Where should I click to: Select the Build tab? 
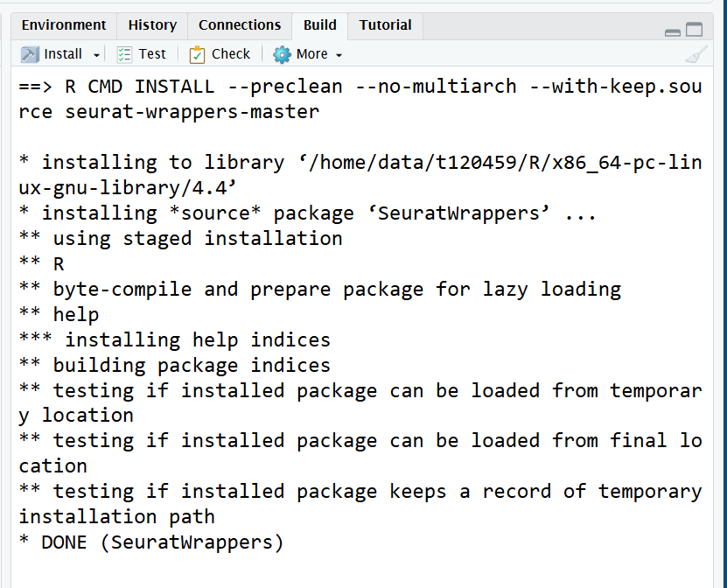(319, 25)
